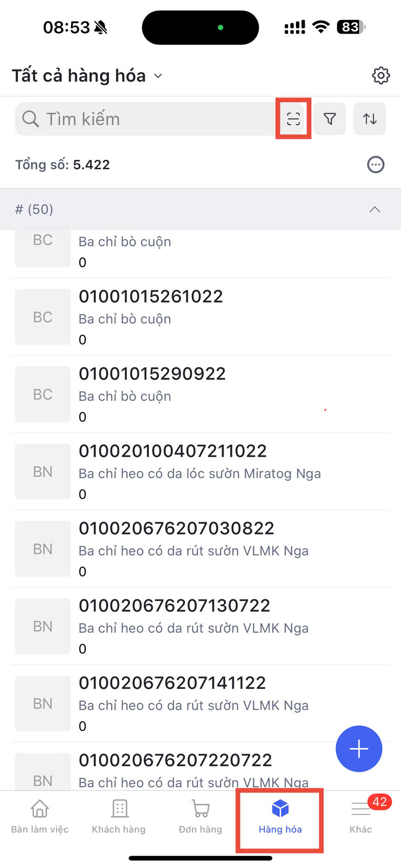The image size is (401, 868).
Task: Tap the barcode scan icon
Action: coord(293,119)
